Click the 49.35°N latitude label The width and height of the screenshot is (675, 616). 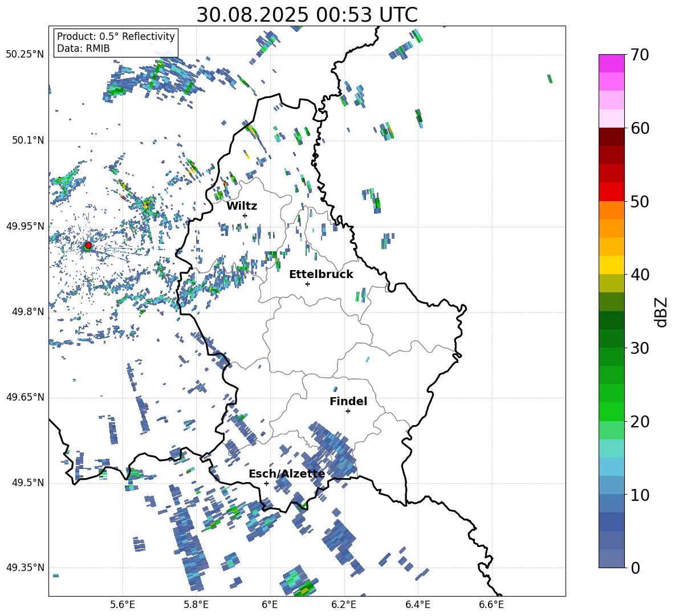coord(25,568)
